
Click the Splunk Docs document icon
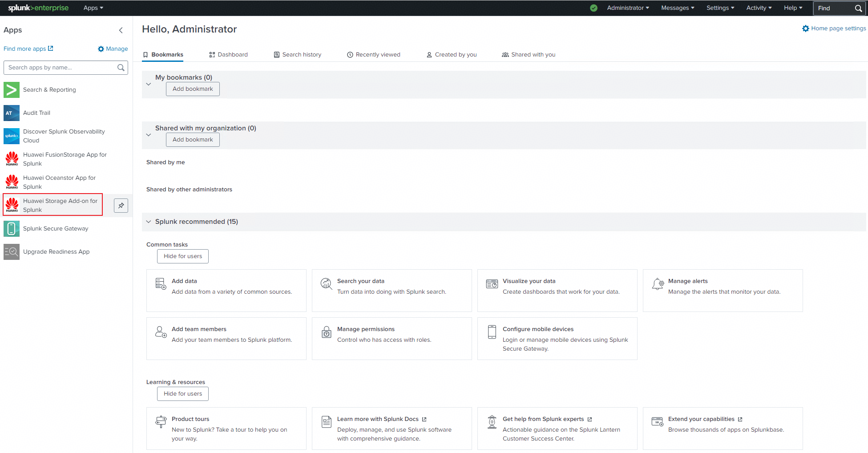point(326,421)
